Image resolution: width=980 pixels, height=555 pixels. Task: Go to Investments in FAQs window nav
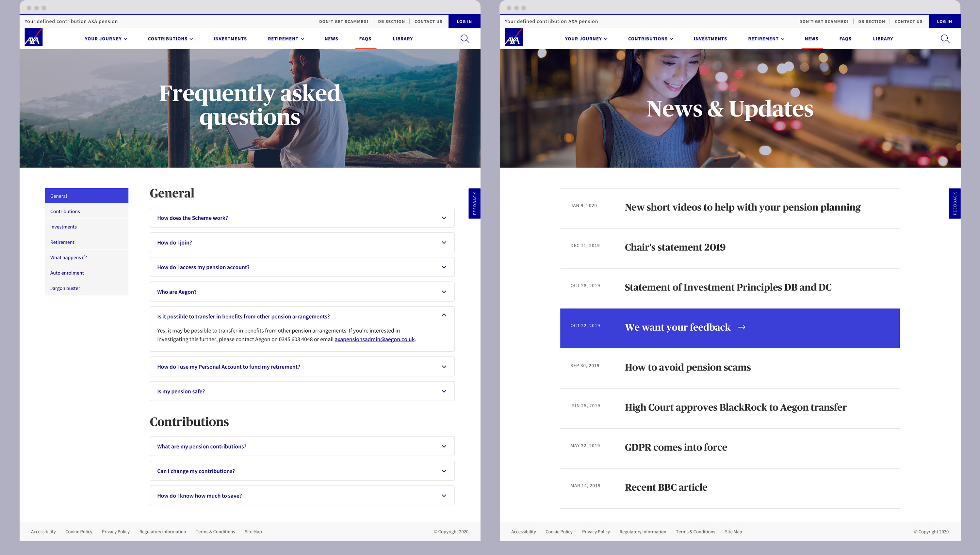230,39
